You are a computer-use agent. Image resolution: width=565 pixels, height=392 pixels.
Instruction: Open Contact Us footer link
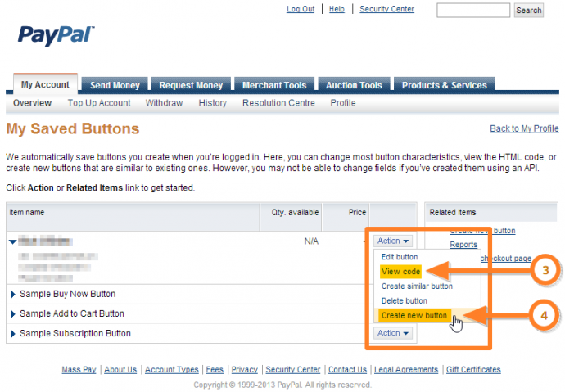tap(347, 370)
